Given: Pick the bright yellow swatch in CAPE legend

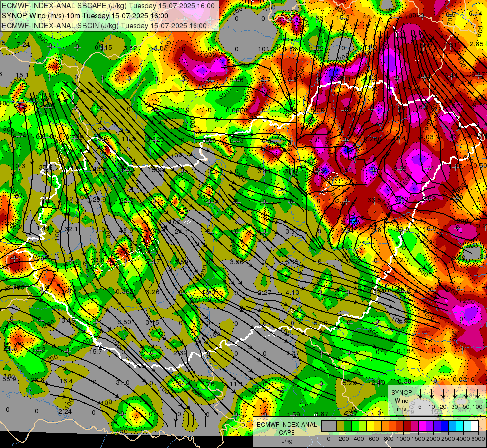Looking at the screenshot, I should 370,426.
